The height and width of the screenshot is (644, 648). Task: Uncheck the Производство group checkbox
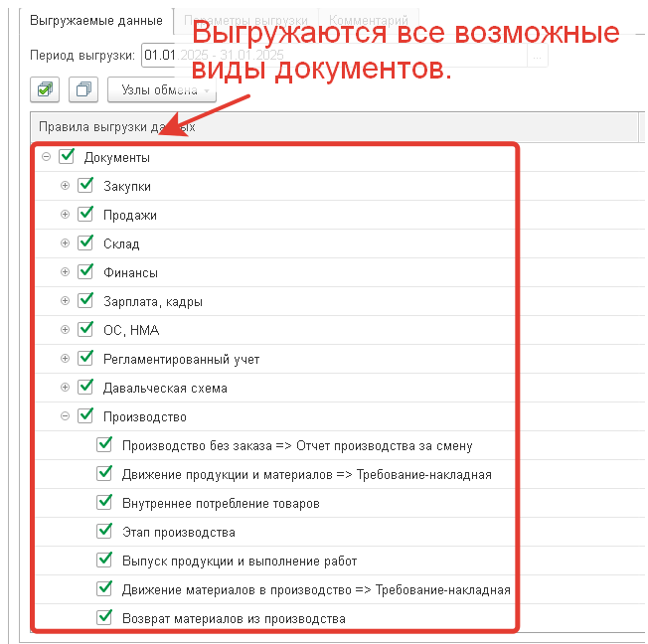[85, 415]
